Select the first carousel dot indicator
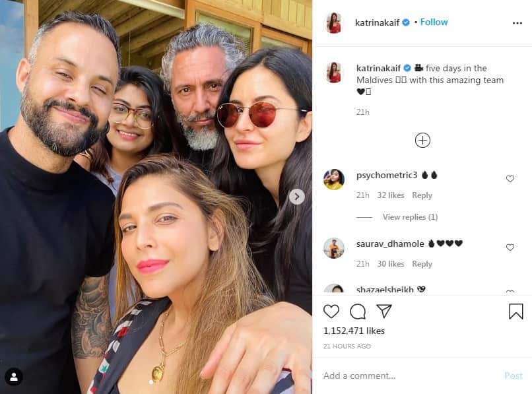The height and width of the screenshot is (394, 532). coord(151,382)
